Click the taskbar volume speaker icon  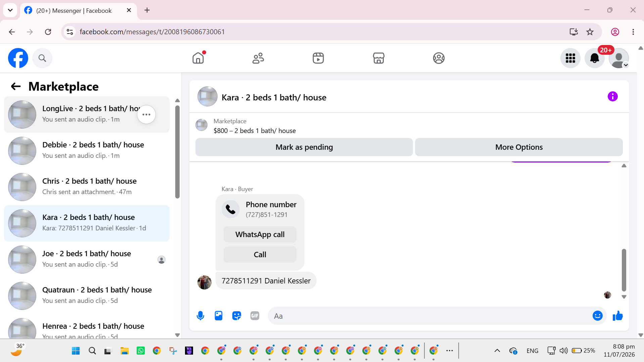pos(563,351)
